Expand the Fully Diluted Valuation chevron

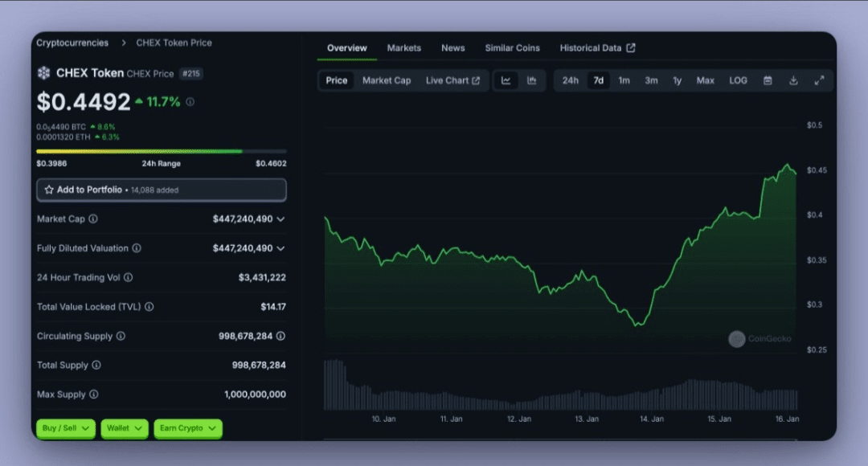pos(280,248)
